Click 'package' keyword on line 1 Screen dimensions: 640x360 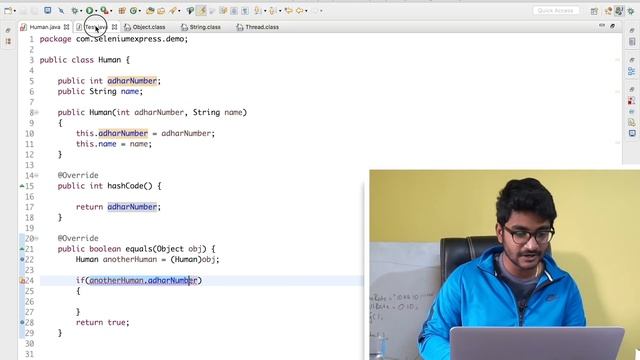pos(56,39)
